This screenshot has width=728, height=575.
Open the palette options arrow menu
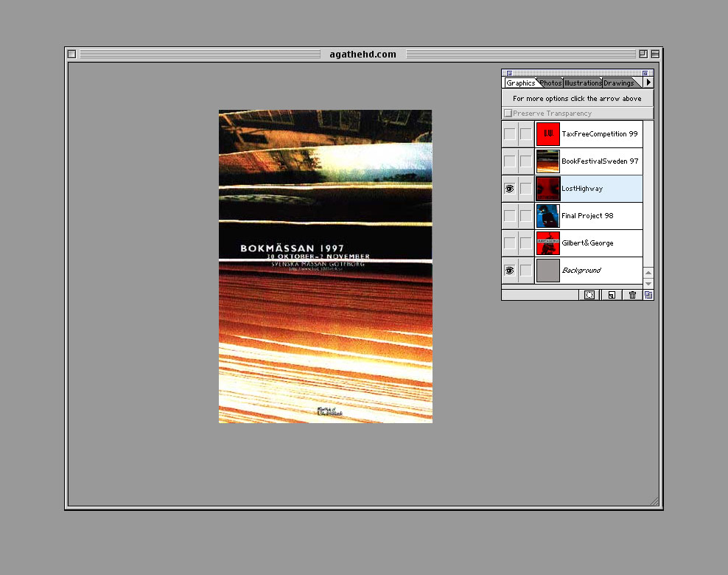click(x=648, y=83)
